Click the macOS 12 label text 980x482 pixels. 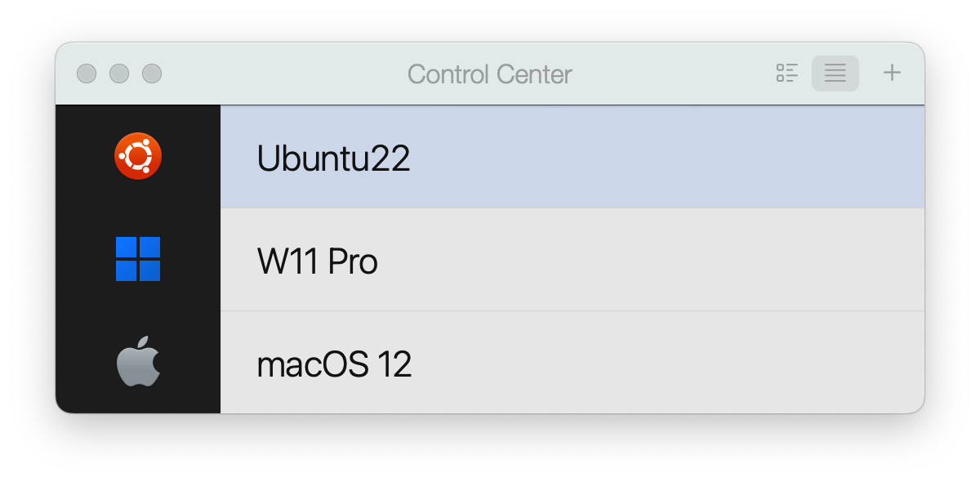[334, 362]
